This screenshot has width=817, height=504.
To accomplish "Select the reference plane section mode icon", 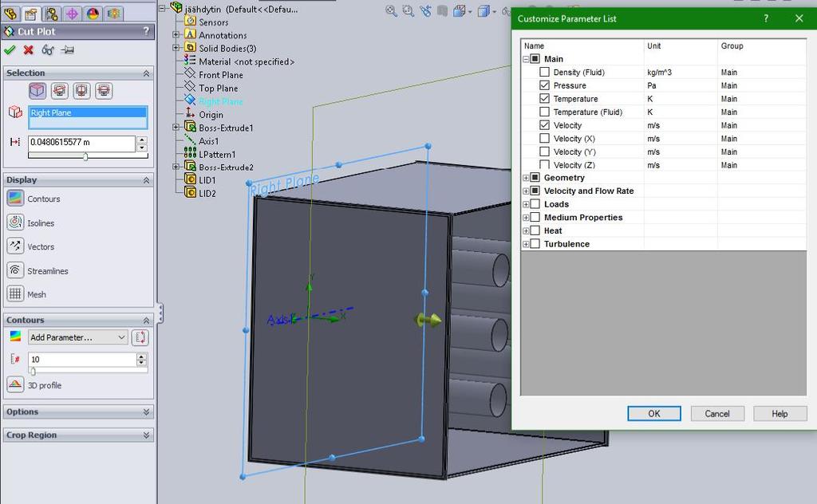I will 37,91.
